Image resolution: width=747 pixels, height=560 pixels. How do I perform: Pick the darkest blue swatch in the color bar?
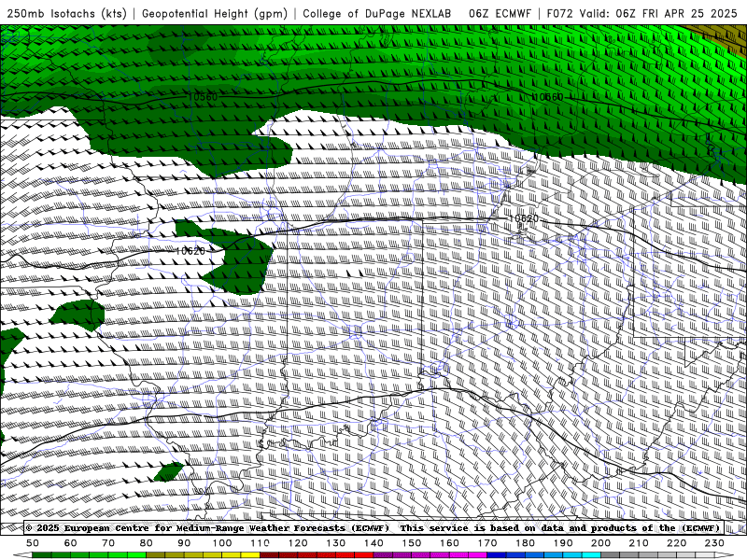pos(497,555)
